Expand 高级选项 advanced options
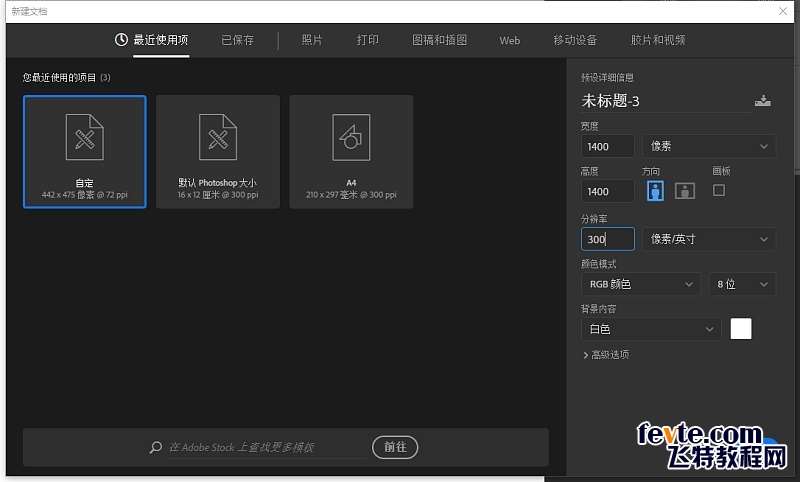Screen dimensions: 800x482 [x=606, y=355]
